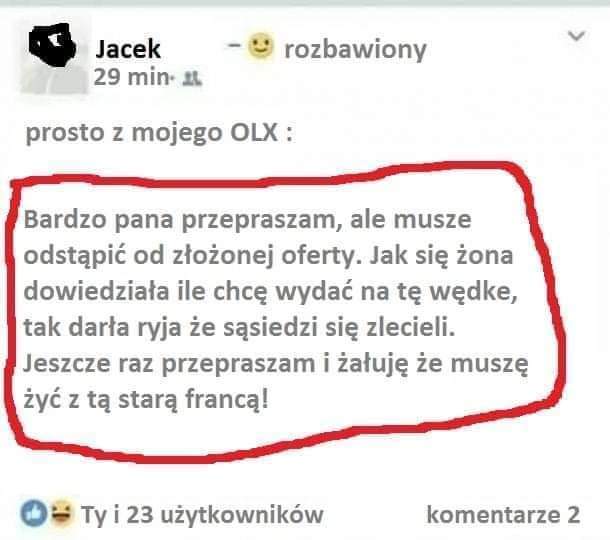
Task: Click the caption prosto z mojego OLX
Action: [x=159, y=133]
